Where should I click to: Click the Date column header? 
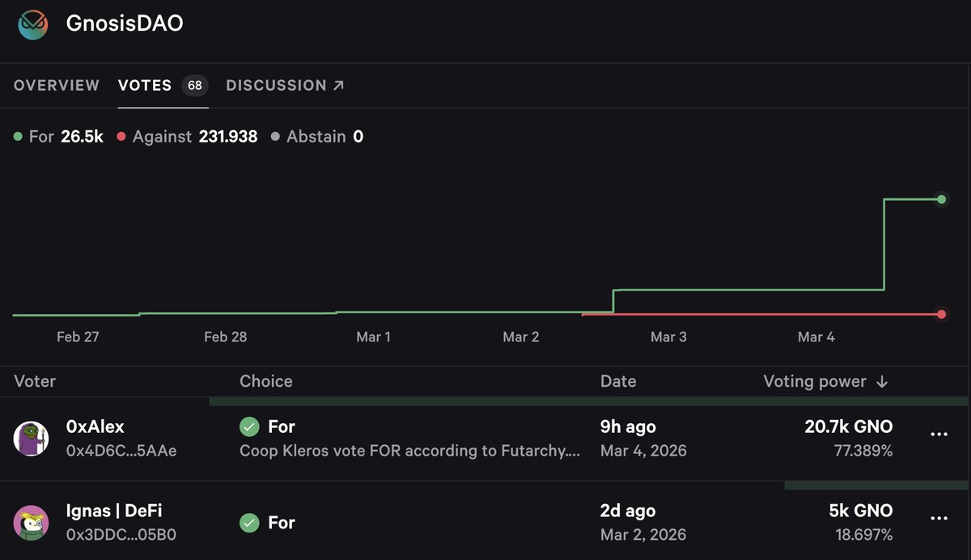click(618, 381)
